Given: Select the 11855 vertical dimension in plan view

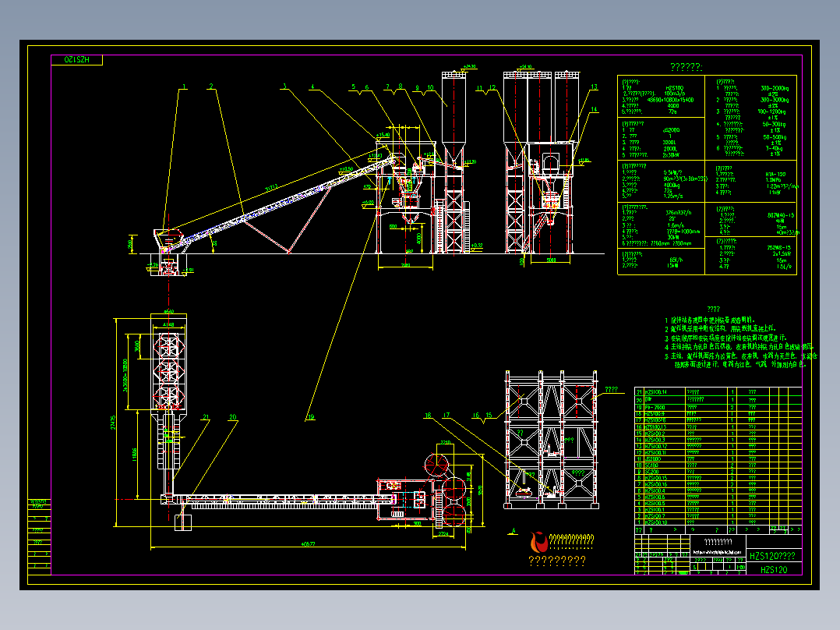Looking at the screenshot, I should point(134,455).
